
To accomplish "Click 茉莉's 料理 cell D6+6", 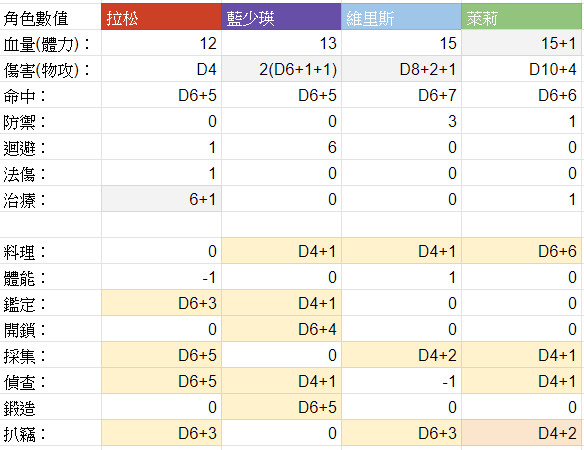I will tap(521, 251).
